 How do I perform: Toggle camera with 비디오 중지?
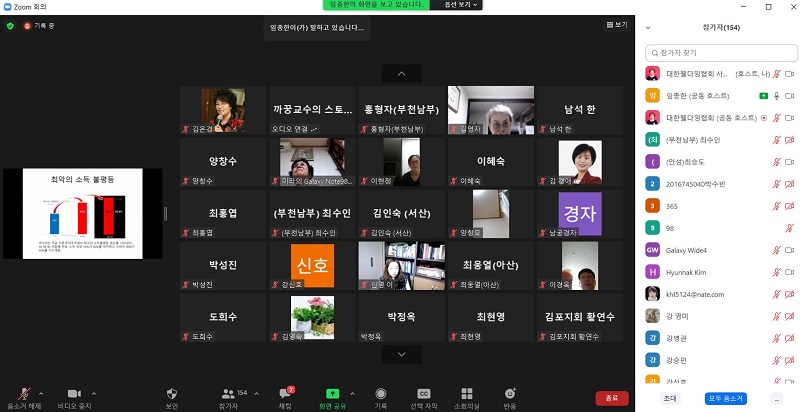click(73, 394)
